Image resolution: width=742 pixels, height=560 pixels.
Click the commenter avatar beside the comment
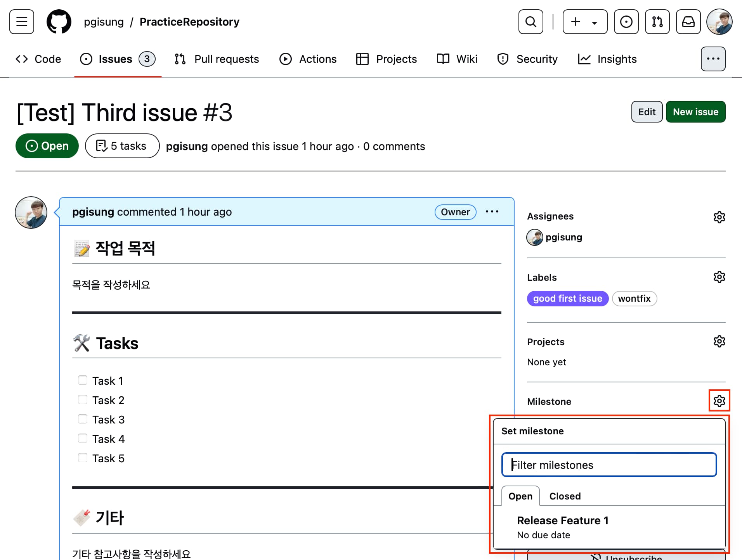coord(31,213)
